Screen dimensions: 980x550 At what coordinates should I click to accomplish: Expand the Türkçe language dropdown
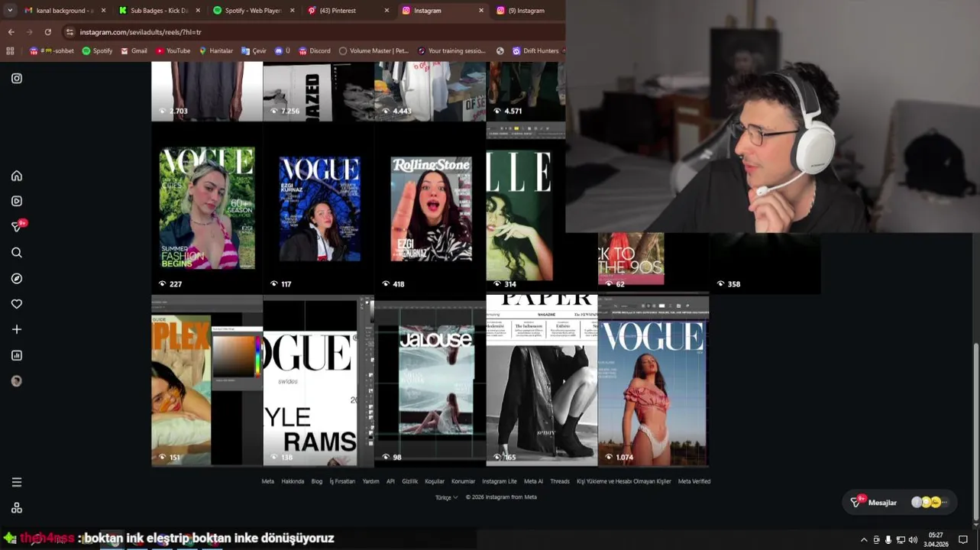tap(446, 497)
